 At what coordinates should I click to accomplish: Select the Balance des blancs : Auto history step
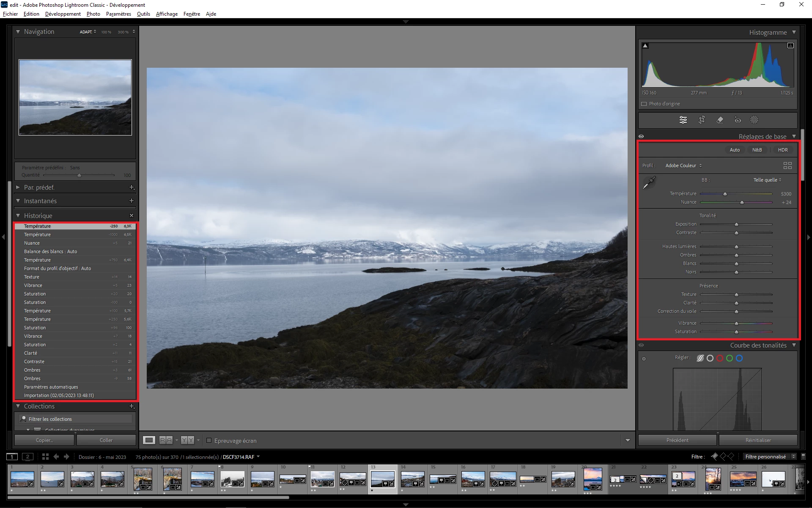click(x=50, y=251)
